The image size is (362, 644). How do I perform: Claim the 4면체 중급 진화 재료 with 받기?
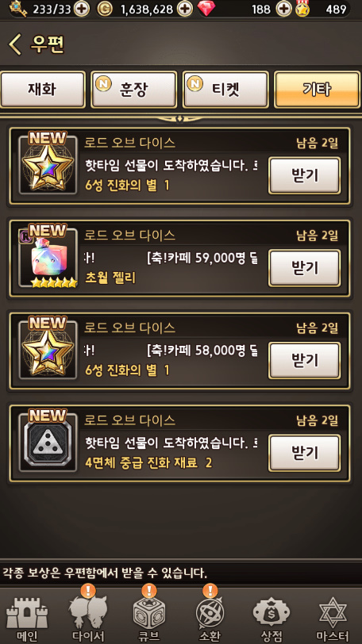point(305,453)
